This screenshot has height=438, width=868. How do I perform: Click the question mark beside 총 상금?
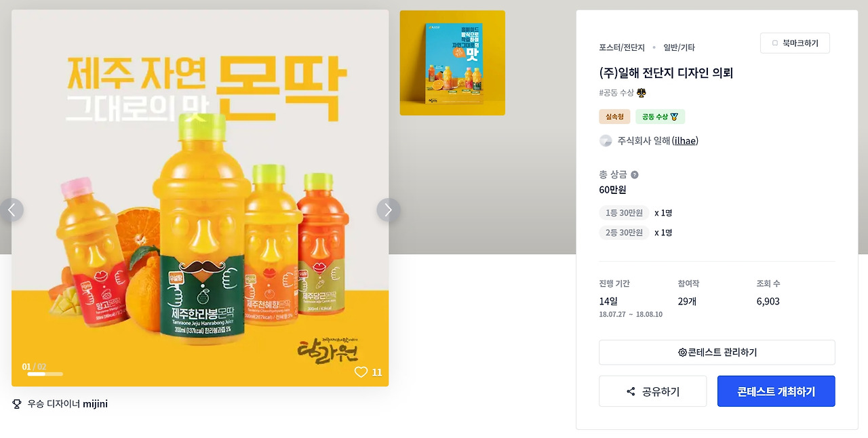coord(635,175)
